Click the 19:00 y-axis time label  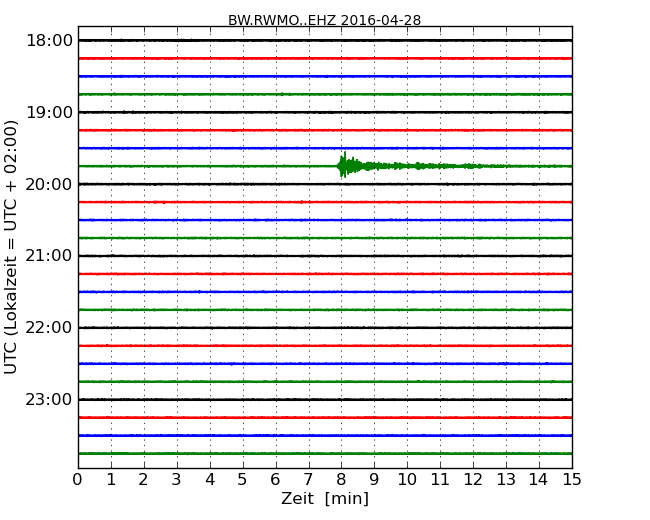(49, 112)
